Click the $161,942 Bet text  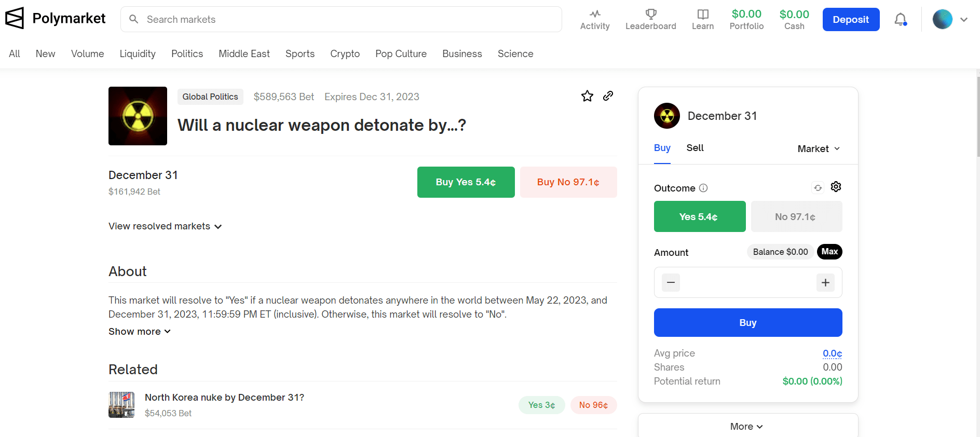point(134,192)
